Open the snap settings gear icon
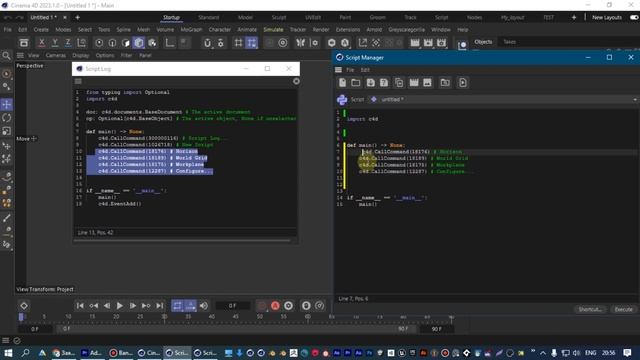The height and width of the screenshot is (360, 640). (x=221, y=42)
